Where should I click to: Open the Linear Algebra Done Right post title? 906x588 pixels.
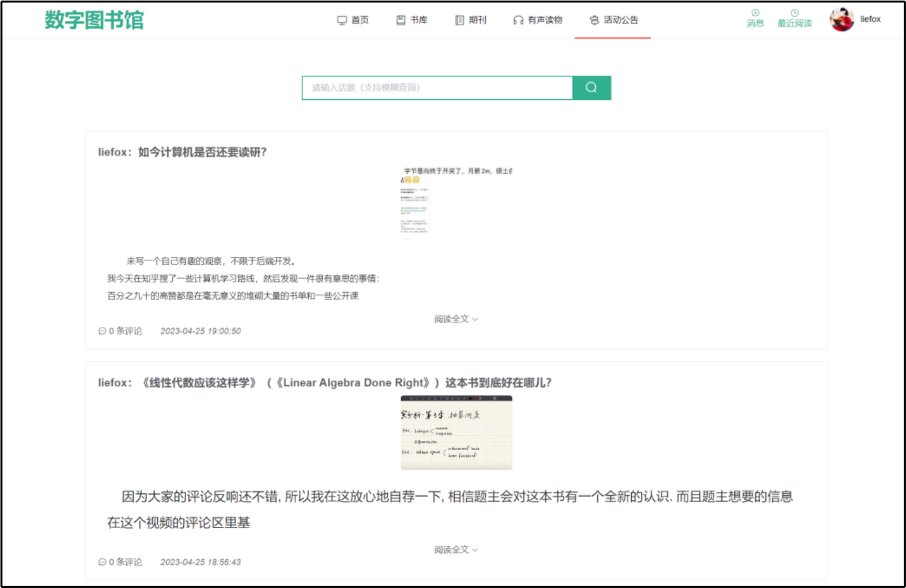[344, 383]
